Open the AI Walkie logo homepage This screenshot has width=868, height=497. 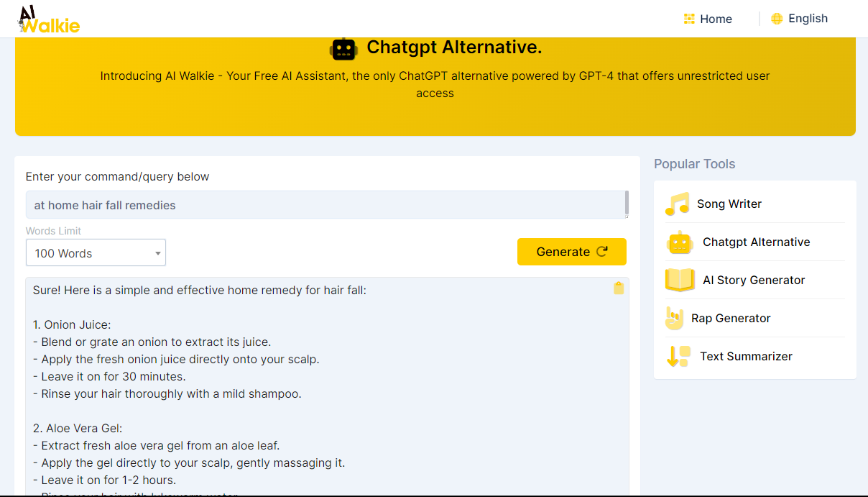pyautogui.click(x=49, y=19)
